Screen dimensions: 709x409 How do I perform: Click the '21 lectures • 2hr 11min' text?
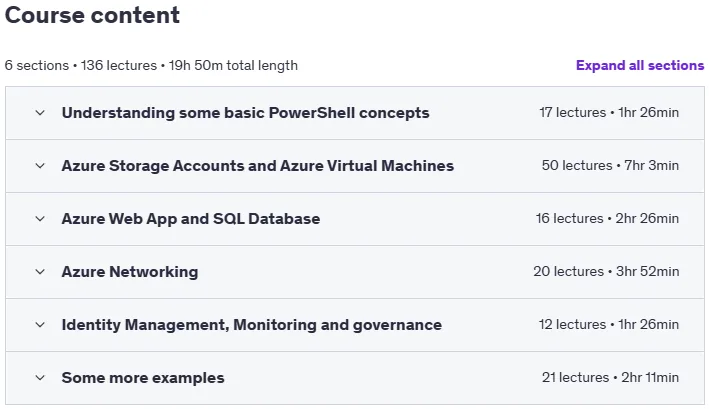pyautogui.click(x=610, y=377)
